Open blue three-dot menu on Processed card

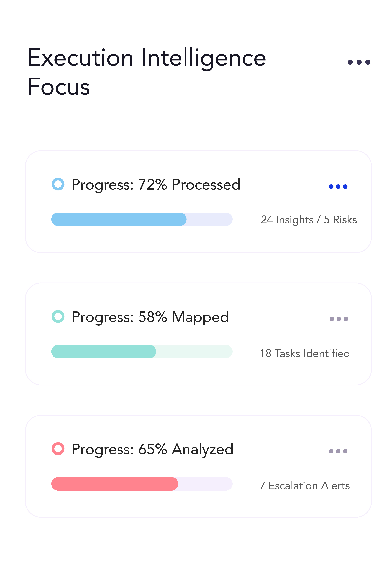pos(338,187)
